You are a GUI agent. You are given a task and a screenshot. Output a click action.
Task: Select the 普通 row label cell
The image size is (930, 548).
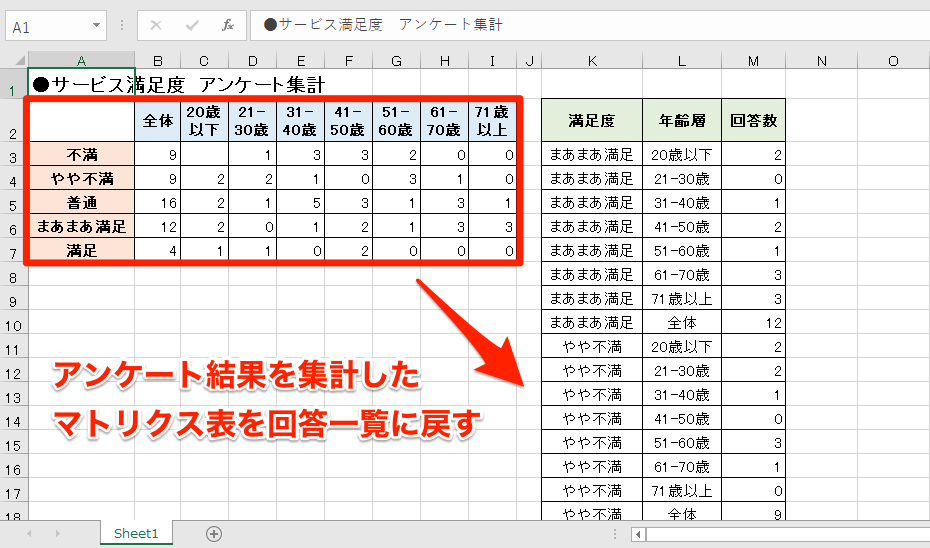82,203
